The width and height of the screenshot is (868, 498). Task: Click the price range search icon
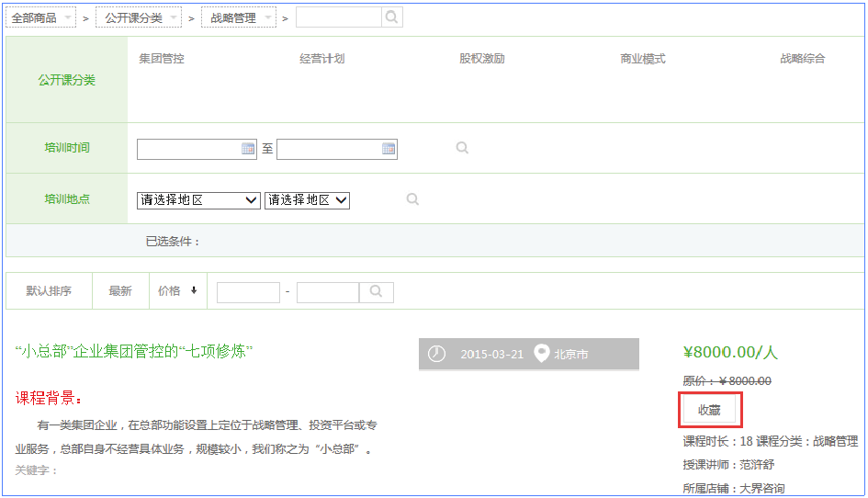click(x=376, y=291)
